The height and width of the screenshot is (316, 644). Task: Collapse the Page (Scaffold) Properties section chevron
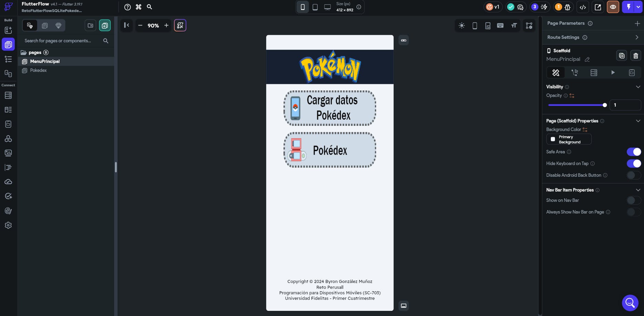click(638, 121)
